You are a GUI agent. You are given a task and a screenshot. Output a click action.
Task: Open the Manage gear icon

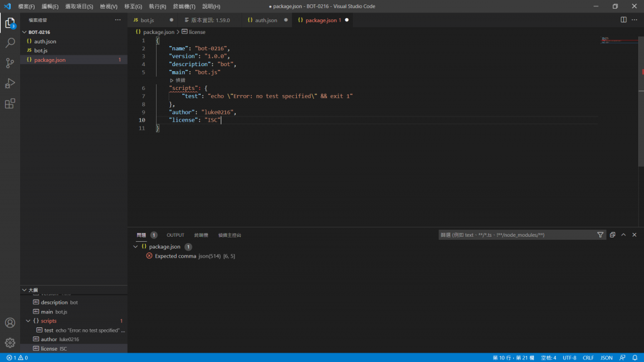[10, 342]
